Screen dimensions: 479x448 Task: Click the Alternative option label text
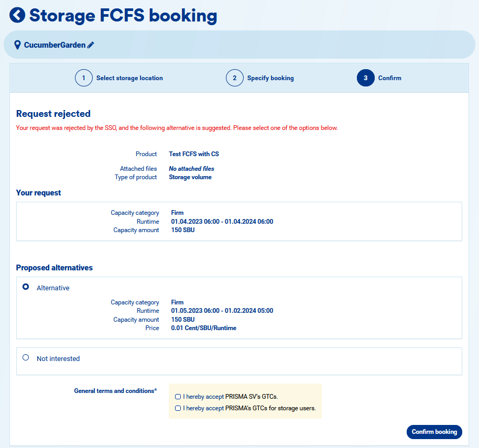coord(53,288)
